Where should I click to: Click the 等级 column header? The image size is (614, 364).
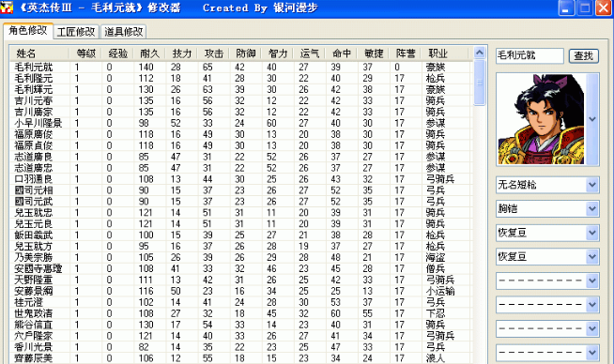coord(85,53)
